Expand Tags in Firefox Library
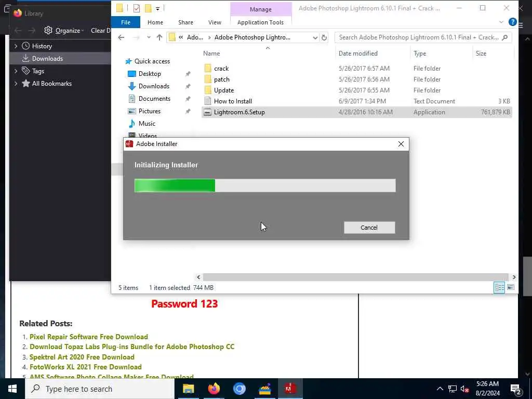Screen dimensions: 532x399 (16, 71)
